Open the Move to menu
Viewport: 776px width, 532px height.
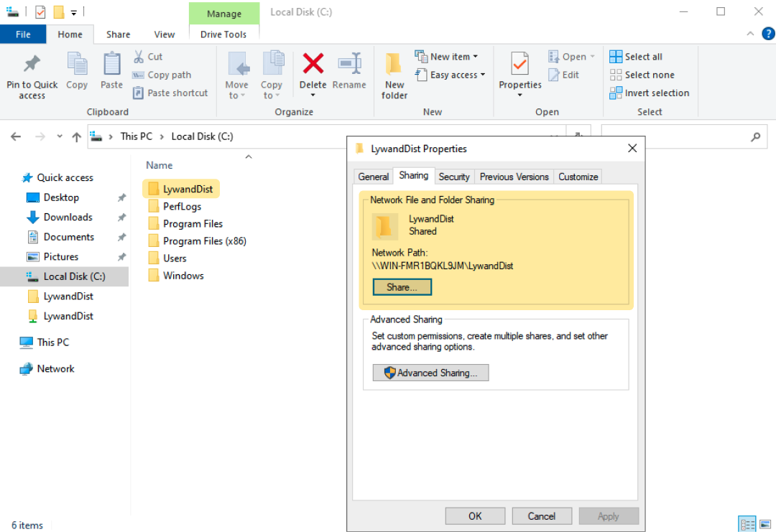(x=236, y=76)
